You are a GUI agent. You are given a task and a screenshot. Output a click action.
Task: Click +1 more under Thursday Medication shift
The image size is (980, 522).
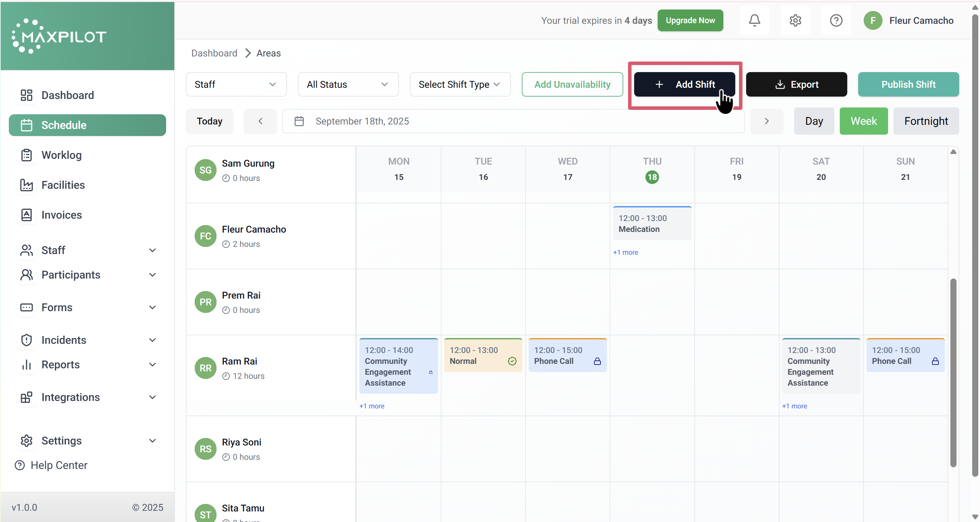tap(625, 252)
